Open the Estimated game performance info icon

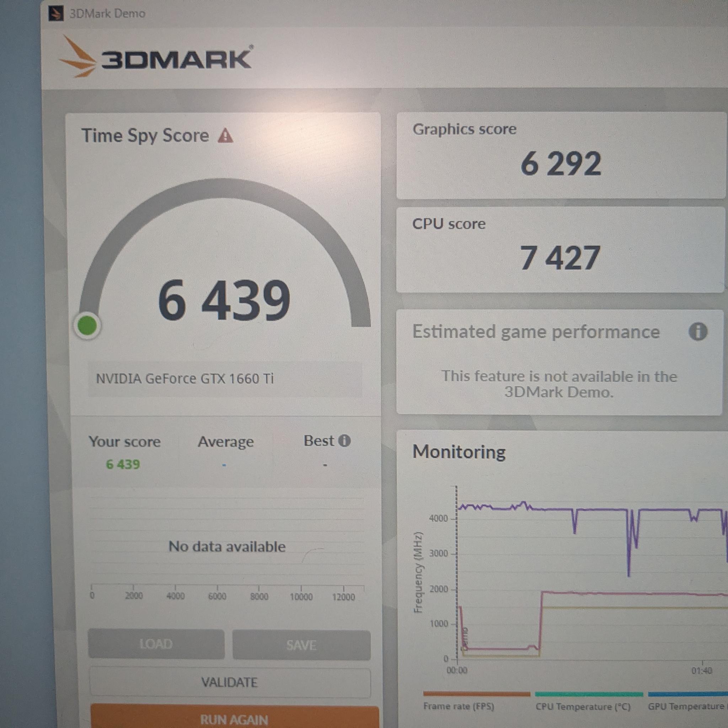pos(698,332)
